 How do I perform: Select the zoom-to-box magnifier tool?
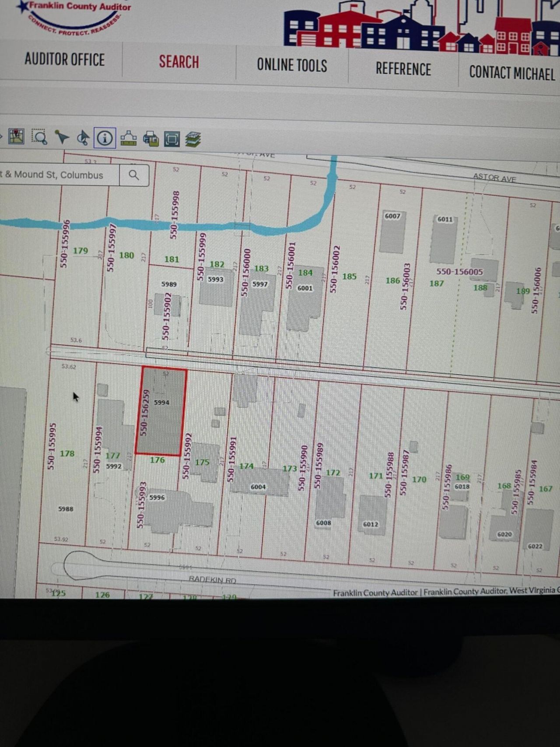(x=39, y=137)
